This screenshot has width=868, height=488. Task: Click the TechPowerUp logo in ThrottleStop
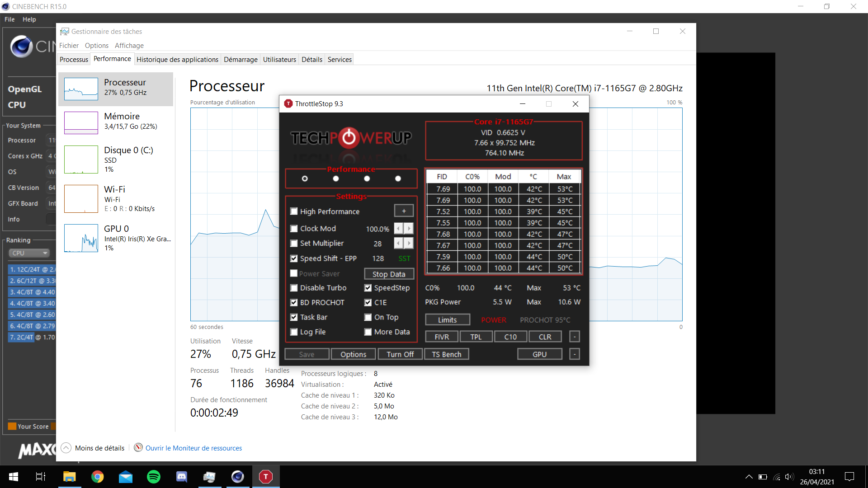351,138
